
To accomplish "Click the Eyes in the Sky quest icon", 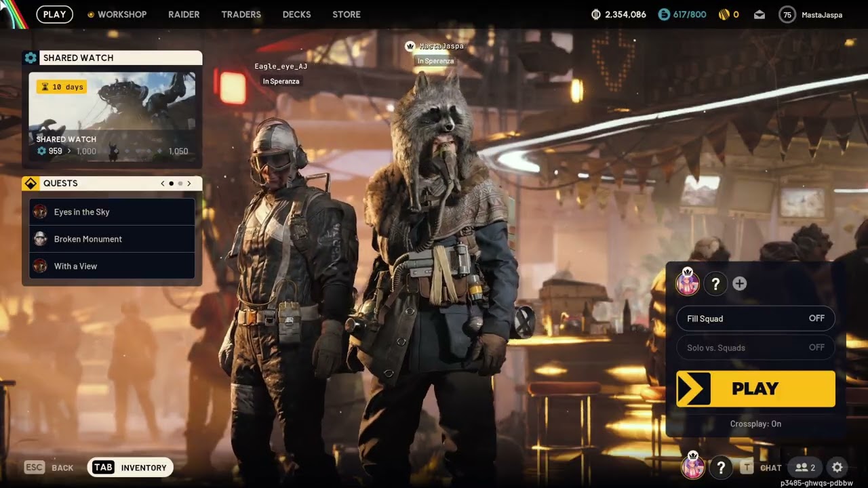I will tap(40, 211).
